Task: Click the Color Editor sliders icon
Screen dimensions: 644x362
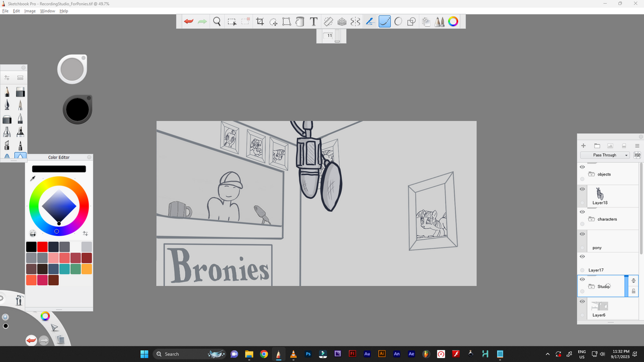Action: 86,233
